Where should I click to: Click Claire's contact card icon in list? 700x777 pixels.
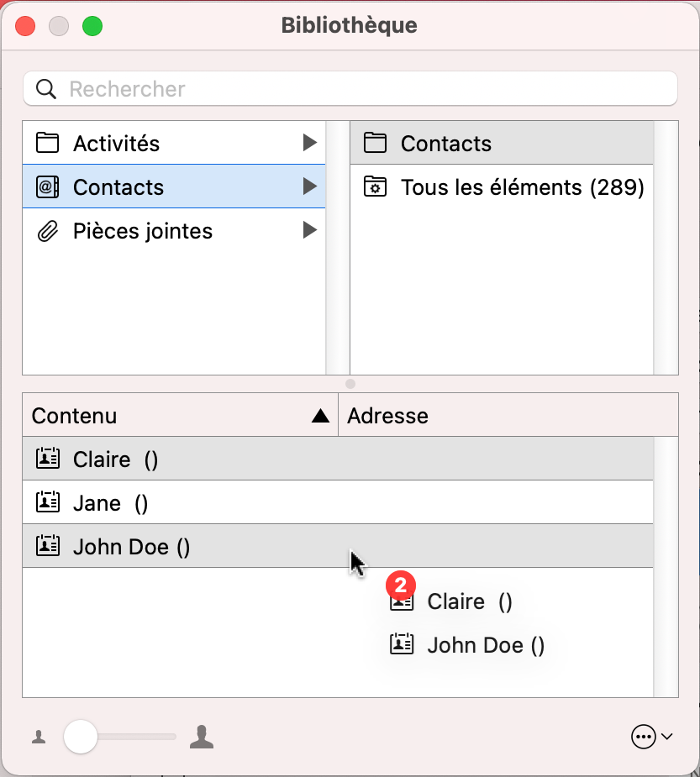tap(48, 459)
